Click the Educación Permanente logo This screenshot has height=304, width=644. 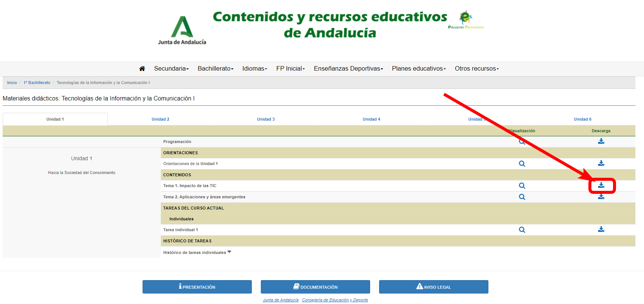pyautogui.click(x=466, y=20)
